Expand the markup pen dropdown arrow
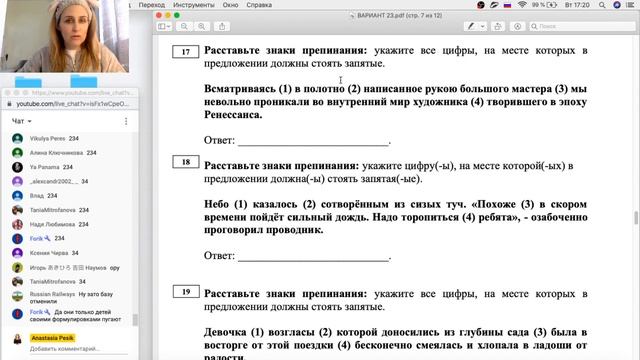The width and height of the screenshot is (640, 360). 482,27
